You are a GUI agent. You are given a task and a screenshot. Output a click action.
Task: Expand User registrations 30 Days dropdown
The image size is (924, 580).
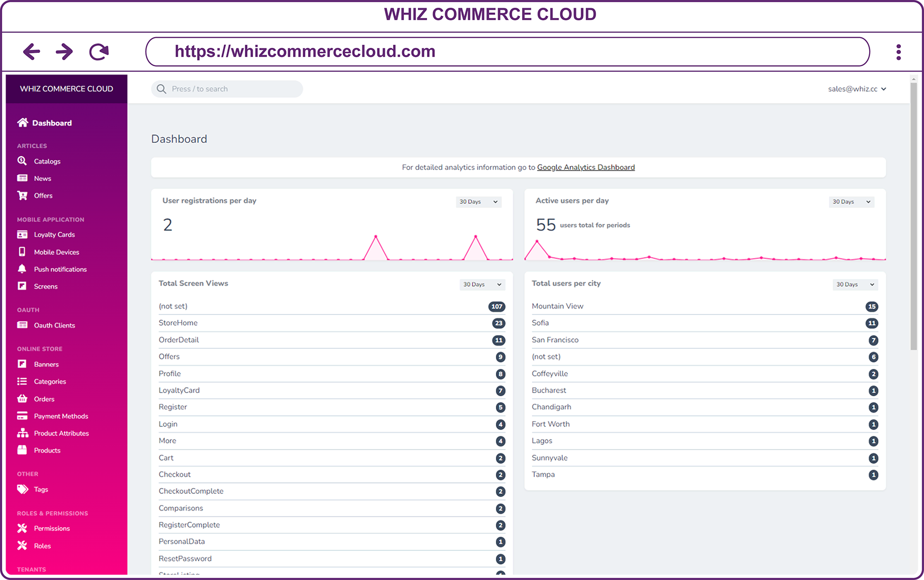pos(478,202)
